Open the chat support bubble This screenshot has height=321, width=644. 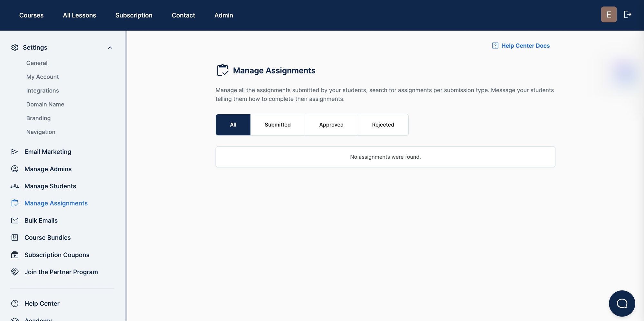[x=622, y=303]
